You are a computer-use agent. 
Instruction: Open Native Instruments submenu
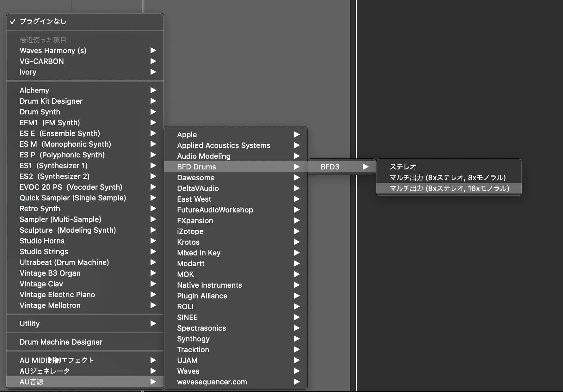coord(236,285)
